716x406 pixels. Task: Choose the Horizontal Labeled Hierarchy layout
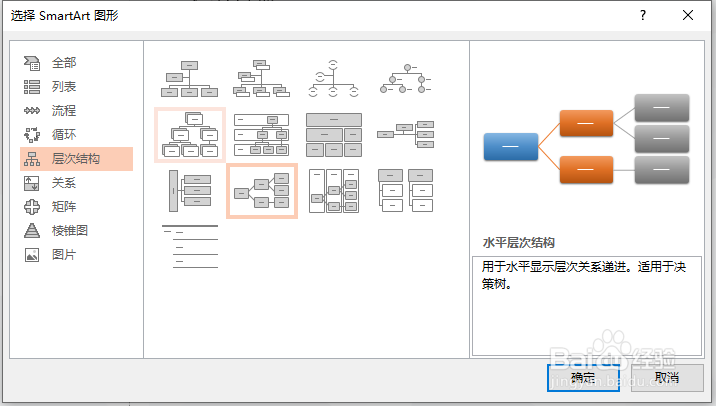pyautogui.click(x=334, y=191)
